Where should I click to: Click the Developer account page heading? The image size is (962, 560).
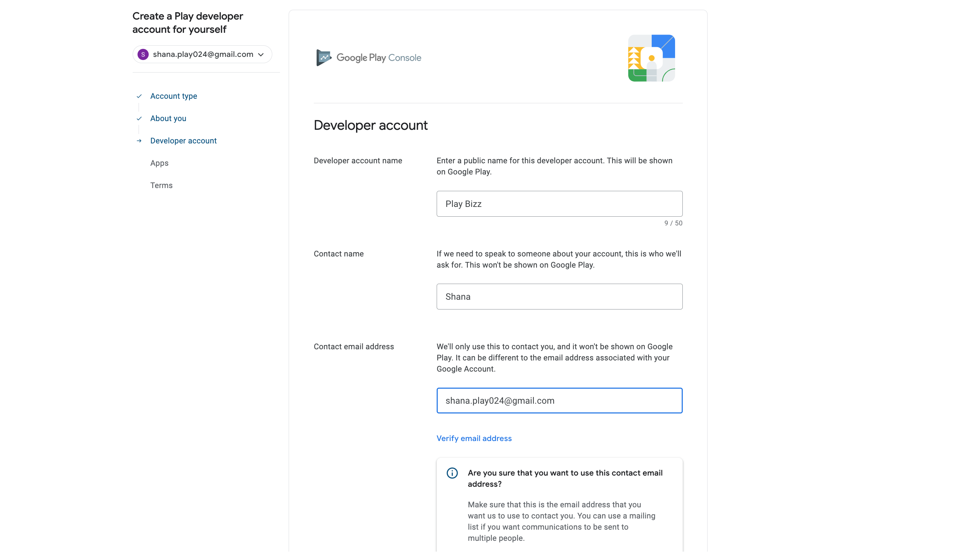[x=370, y=126]
